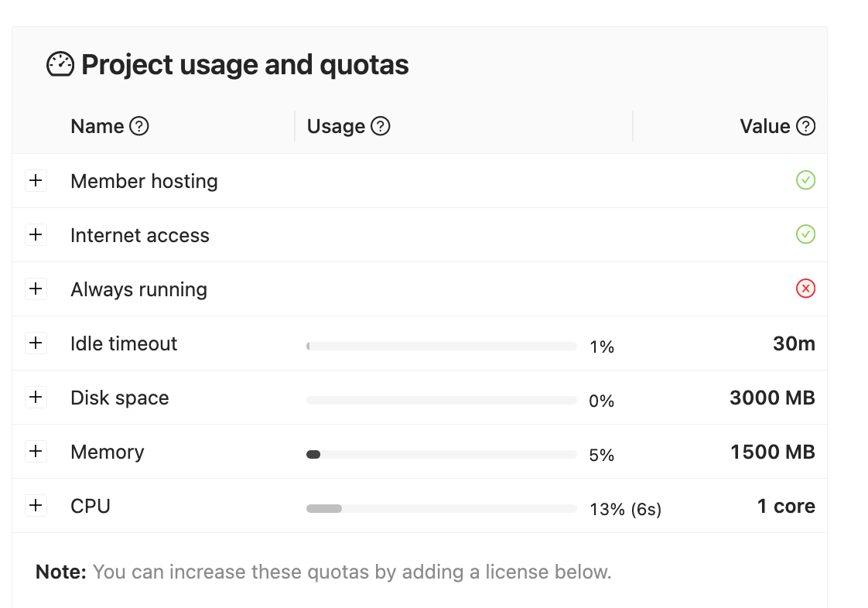The width and height of the screenshot is (868, 608).
Task: Expand the Always running row
Action: coord(36,289)
